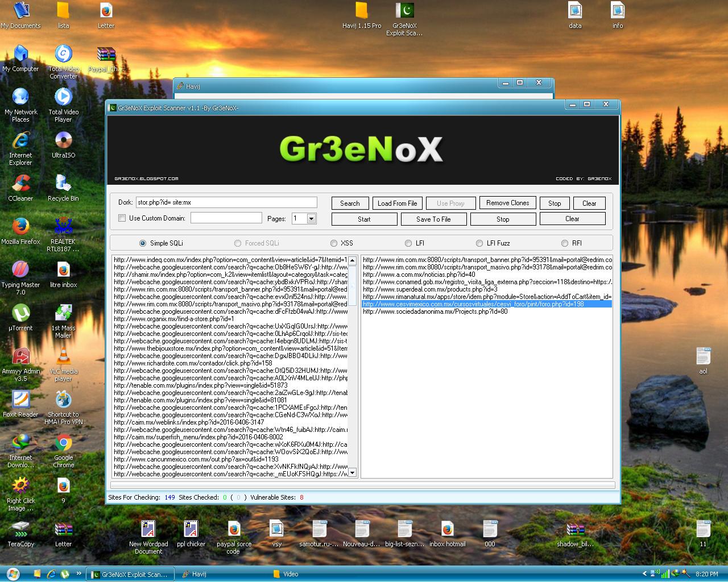
Task: Click the Stop button beside Remove Clones
Action: (x=555, y=203)
